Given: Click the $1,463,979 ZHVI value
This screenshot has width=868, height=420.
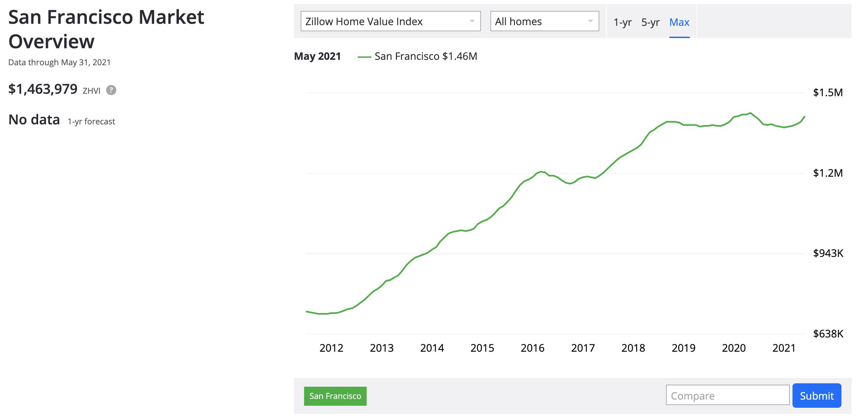Looking at the screenshot, I should (43, 89).
